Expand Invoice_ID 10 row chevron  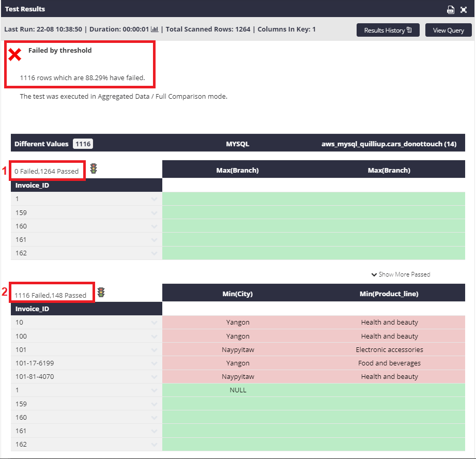point(154,323)
